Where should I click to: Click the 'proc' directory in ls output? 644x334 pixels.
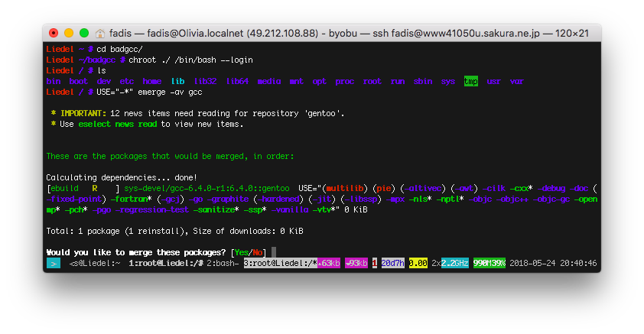[x=345, y=81]
